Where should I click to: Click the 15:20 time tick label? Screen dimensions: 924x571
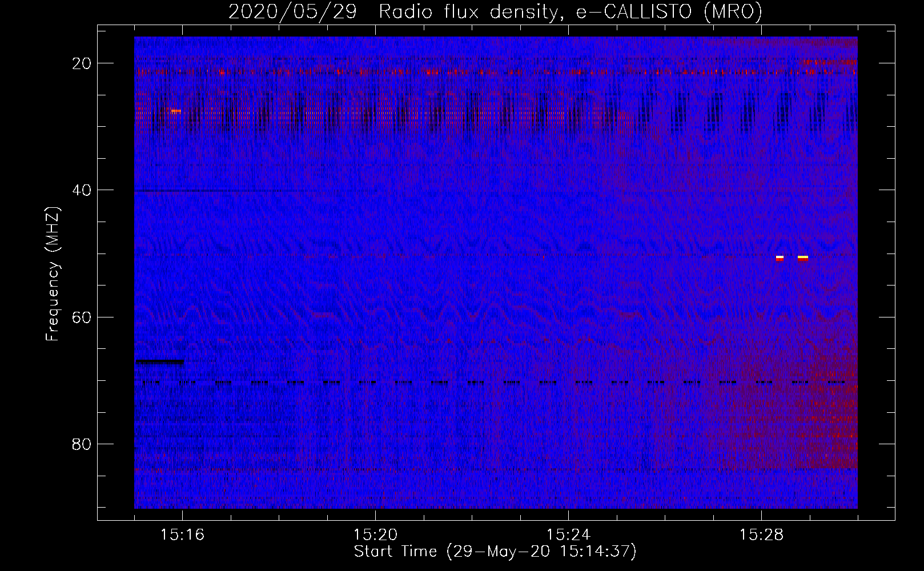(x=375, y=534)
